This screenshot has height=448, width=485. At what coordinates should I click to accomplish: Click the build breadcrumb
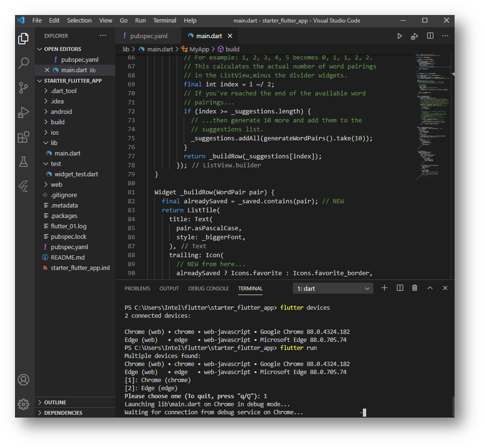(x=229, y=49)
